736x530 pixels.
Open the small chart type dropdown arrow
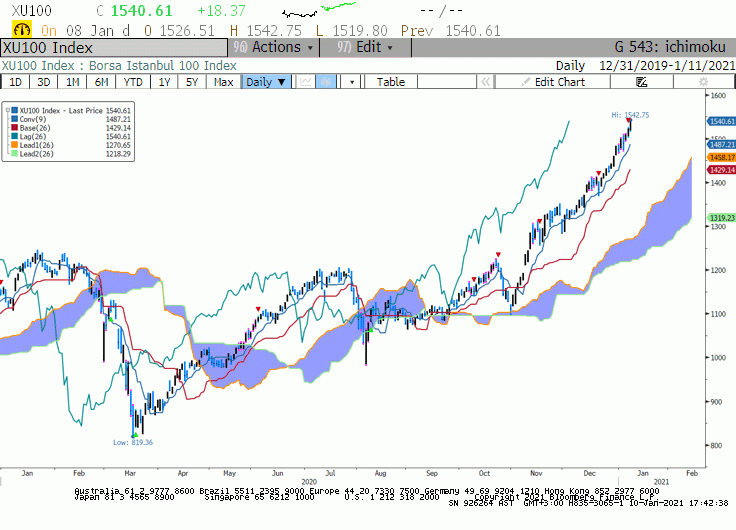pos(352,82)
